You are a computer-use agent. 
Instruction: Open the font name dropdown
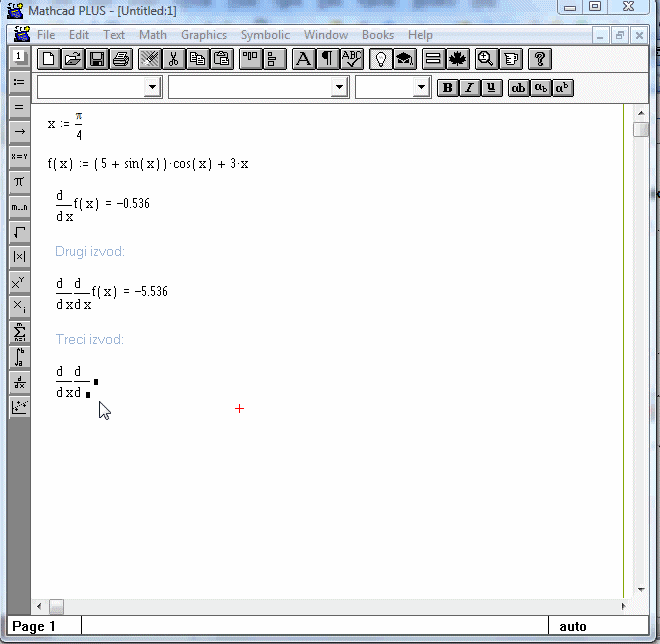(338, 88)
